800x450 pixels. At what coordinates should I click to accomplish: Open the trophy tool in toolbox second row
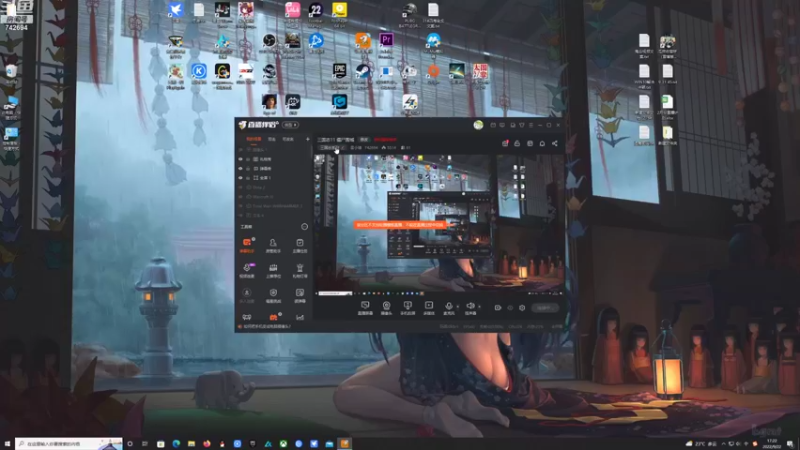pos(299,270)
